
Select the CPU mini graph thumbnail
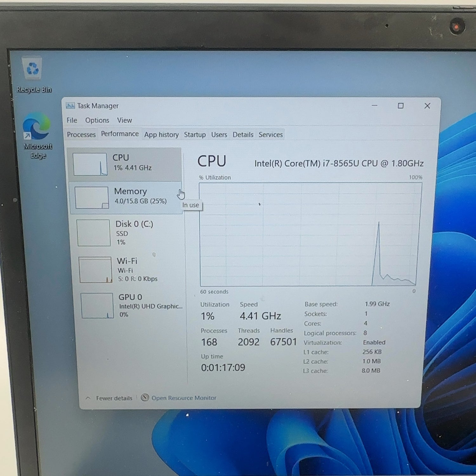point(90,164)
